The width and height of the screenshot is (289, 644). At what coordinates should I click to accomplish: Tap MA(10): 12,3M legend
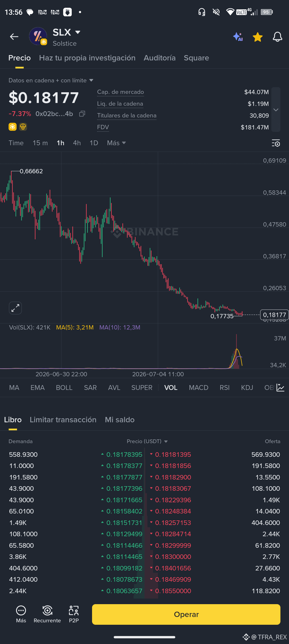pos(120,327)
